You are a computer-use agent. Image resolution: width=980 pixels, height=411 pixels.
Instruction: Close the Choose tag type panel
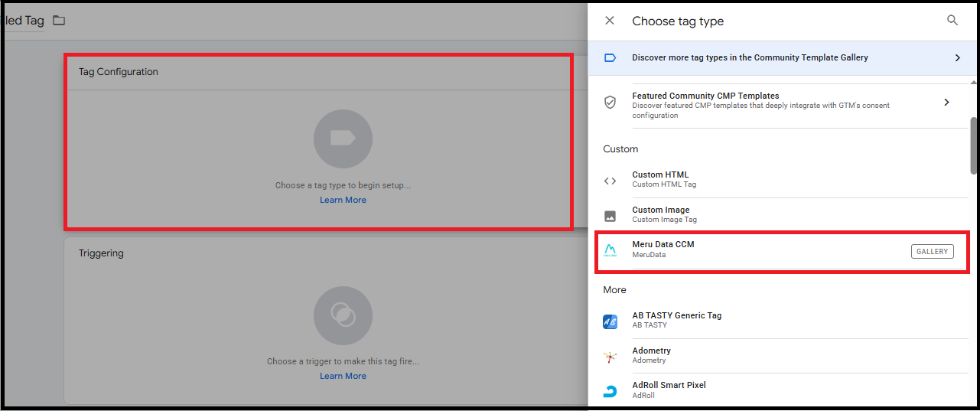coord(610,21)
